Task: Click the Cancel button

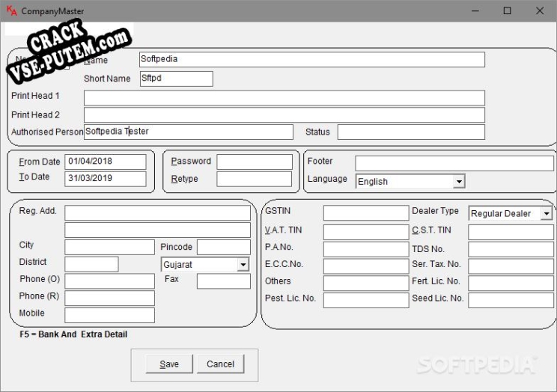Action: 221,364
